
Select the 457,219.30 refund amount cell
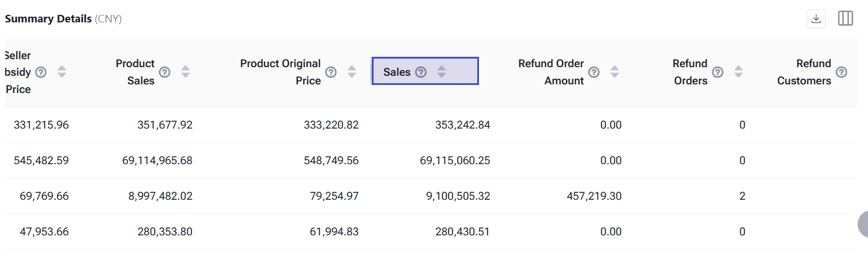(592, 196)
